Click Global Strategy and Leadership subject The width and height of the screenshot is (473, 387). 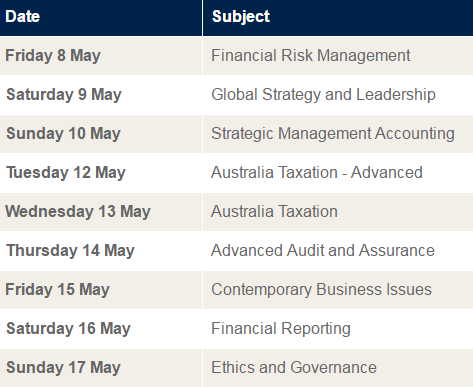[323, 94]
